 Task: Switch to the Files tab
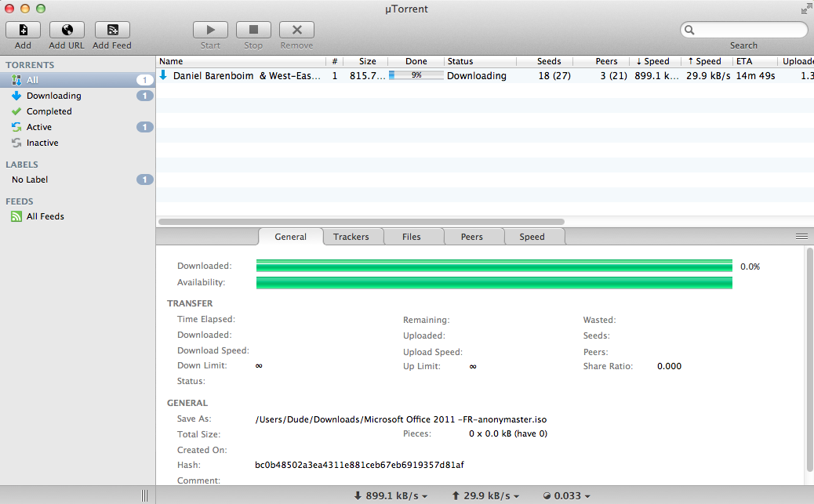click(412, 237)
